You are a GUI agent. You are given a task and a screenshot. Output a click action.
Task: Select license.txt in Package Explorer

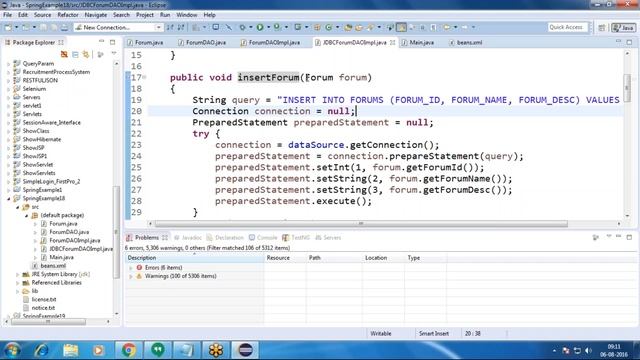[44, 300]
